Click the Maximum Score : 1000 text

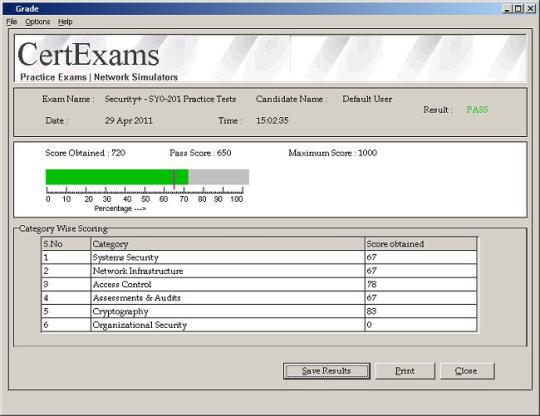333,153
